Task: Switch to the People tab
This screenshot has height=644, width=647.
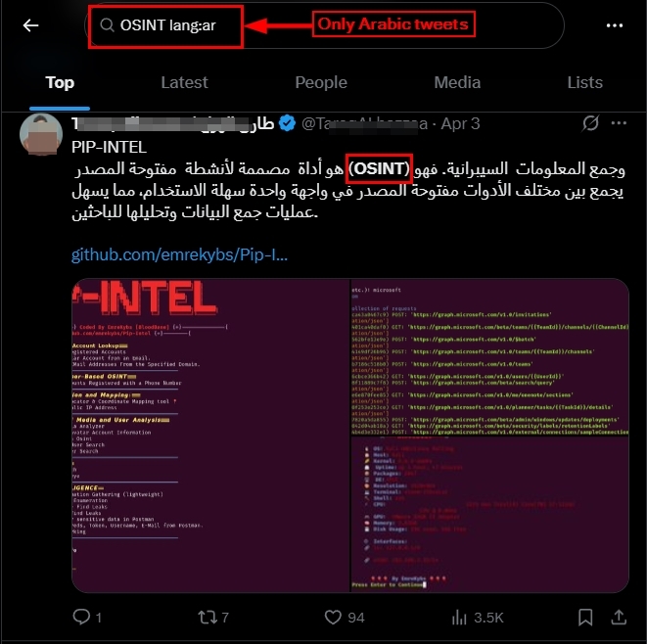Action: (x=321, y=82)
